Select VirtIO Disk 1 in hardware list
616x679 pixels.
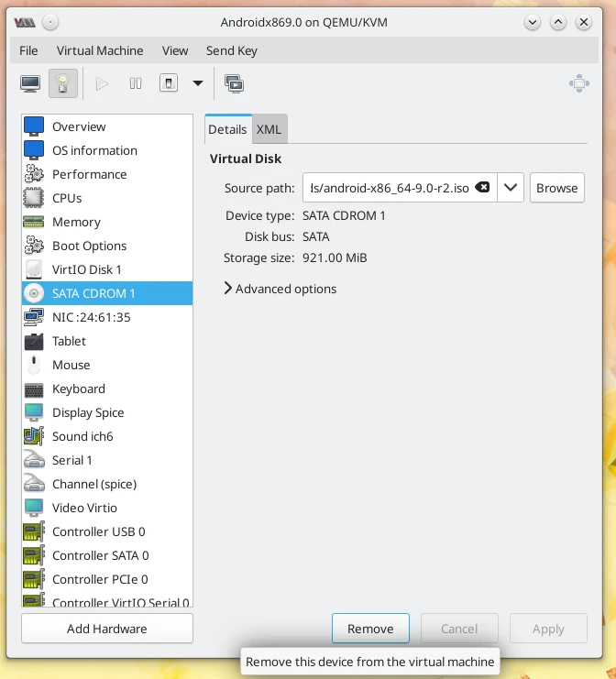[86, 269]
